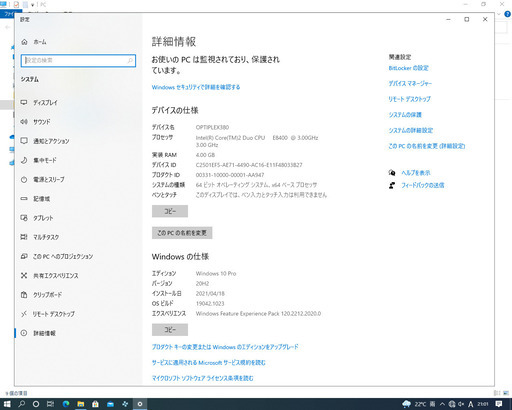
Task: Click the 設定の検索 search field
Action: tap(78, 61)
